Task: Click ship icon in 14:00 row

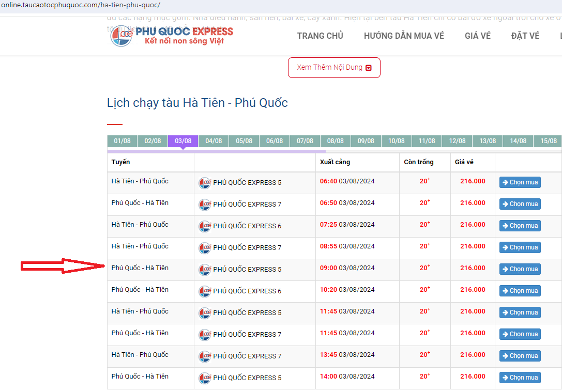Action: click(205, 378)
